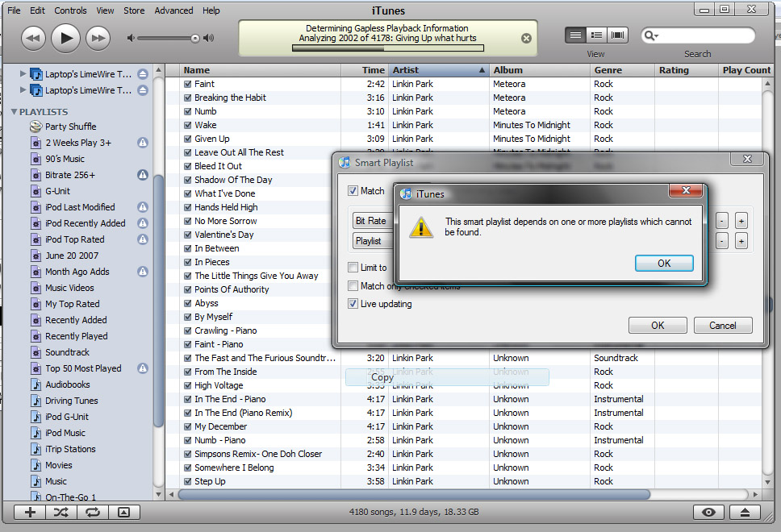Open the Edit menu
The image size is (781, 532).
(37, 10)
